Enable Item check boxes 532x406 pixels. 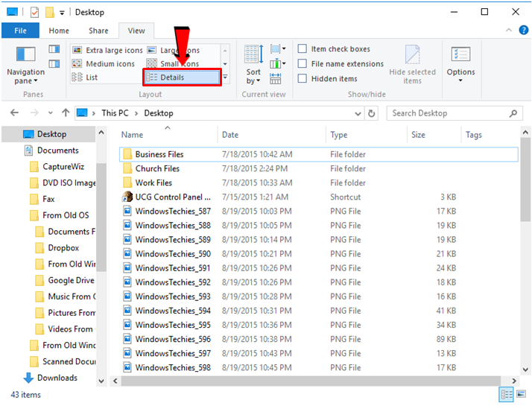(x=303, y=49)
